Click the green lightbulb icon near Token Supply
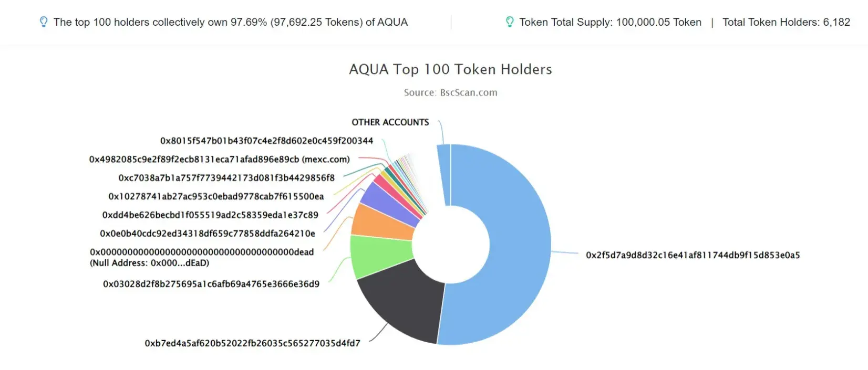The height and width of the screenshot is (370, 868). tap(510, 22)
